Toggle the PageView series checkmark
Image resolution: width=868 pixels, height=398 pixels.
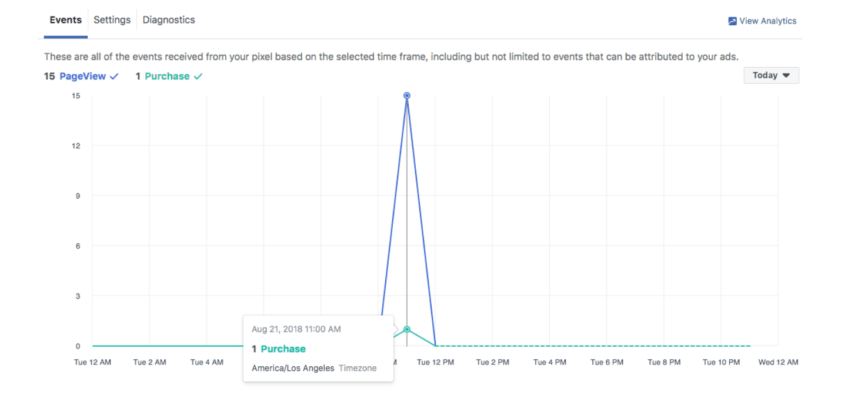click(114, 77)
